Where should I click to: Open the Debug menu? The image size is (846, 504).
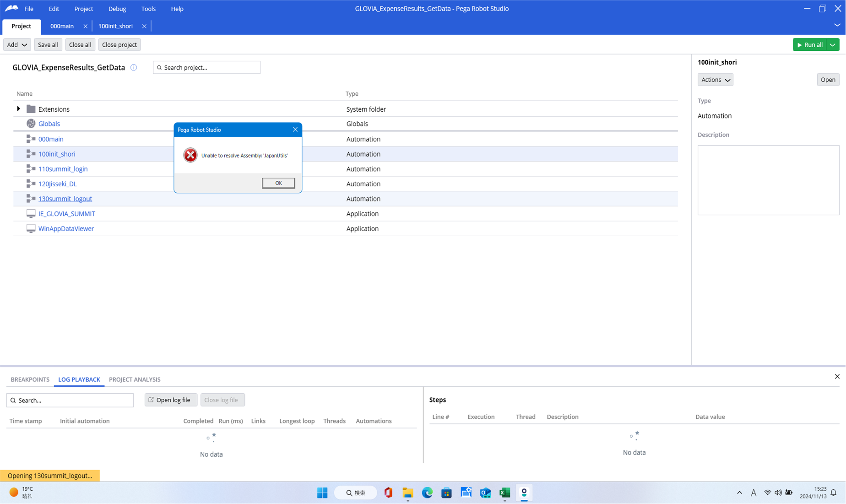[117, 9]
